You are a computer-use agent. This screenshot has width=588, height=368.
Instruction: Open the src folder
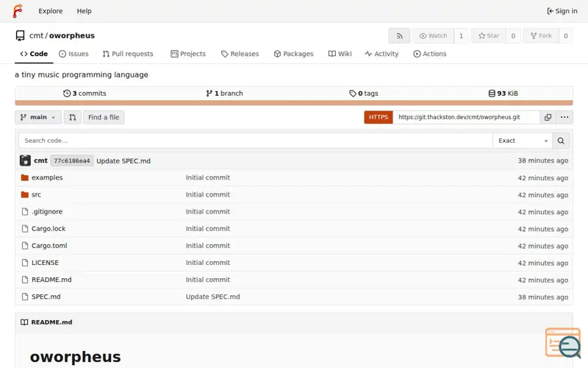tap(36, 194)
